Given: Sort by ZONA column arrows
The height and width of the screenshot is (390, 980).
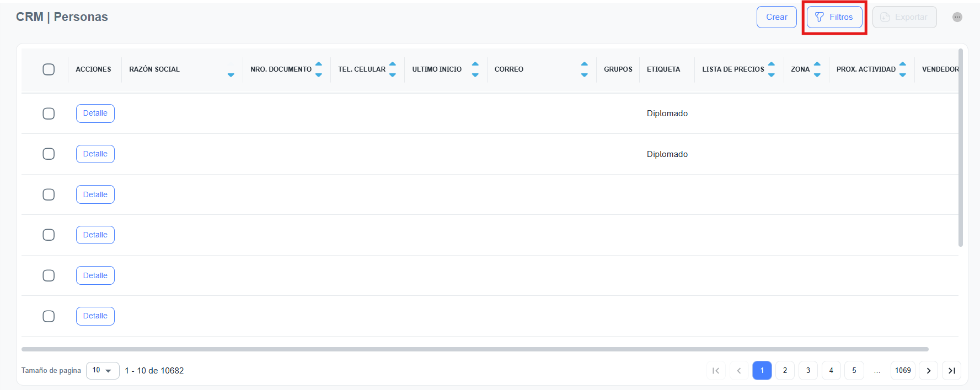Looking at the screenshot, I should [817, 69].
